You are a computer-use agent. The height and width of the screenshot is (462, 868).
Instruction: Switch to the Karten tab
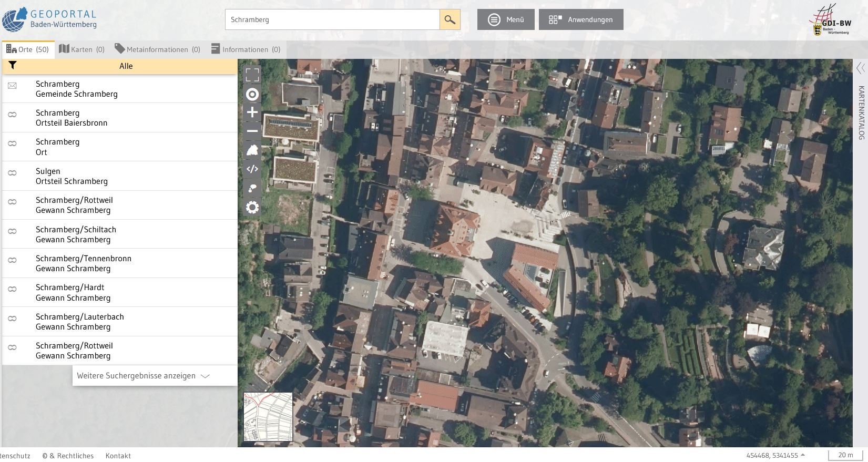(x=82, y=49)
